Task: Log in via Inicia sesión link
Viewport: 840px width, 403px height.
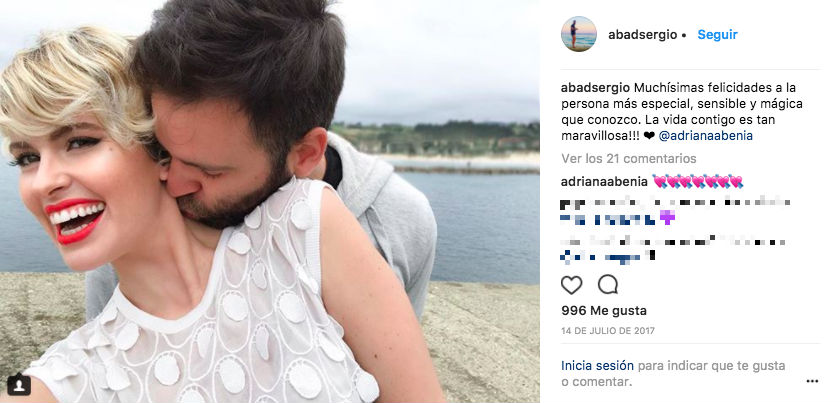Action: 597,365
